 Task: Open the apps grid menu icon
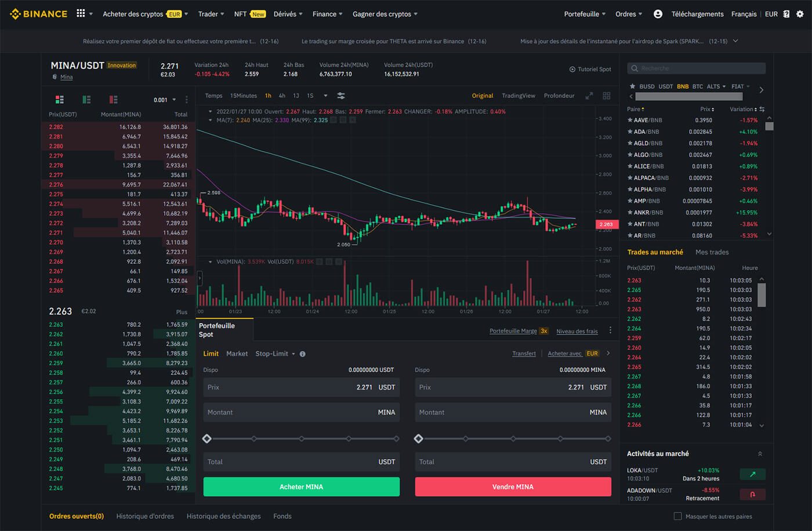pyautogui.click(x=81, y=13)
